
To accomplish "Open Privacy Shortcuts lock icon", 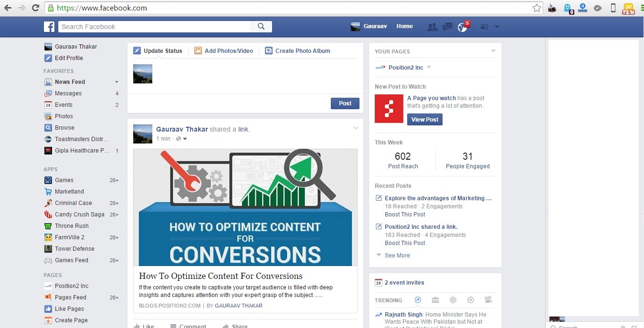I will pos(484,27).
